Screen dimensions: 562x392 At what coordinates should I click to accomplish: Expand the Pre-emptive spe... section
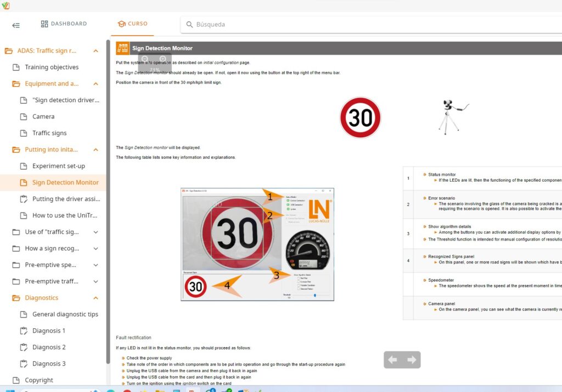tap(95, 265)
